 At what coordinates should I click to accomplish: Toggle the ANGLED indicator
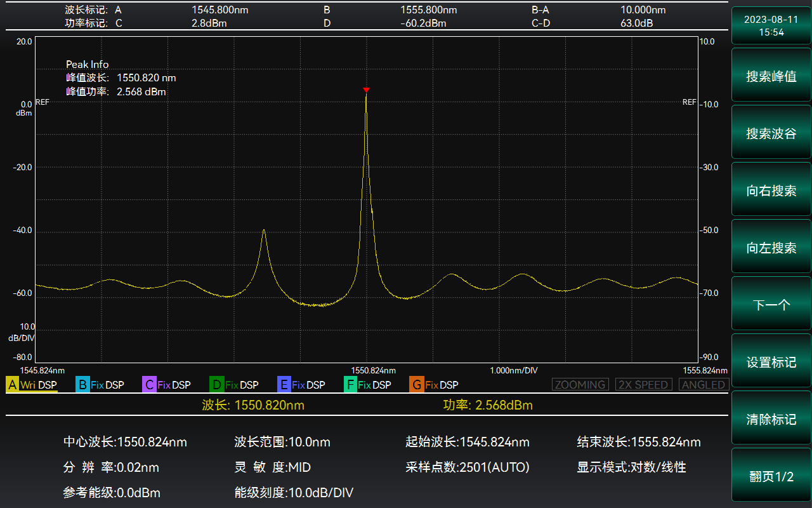(x=704, y=385)
